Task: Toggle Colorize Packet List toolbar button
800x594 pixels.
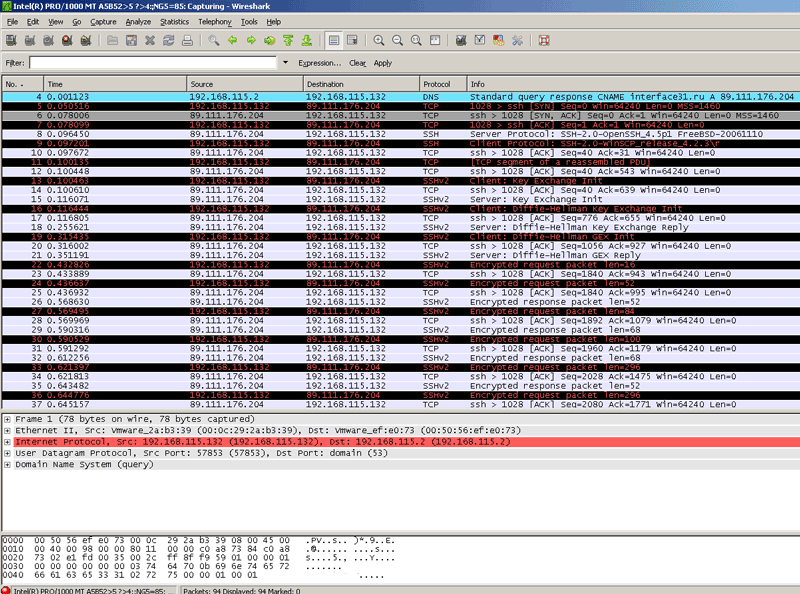Action: coord(335,41)
